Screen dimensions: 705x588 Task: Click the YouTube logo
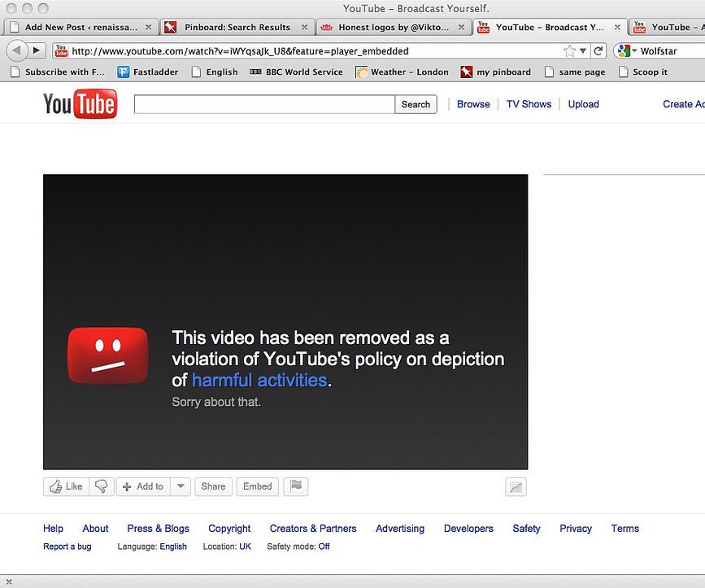(80, 104)
